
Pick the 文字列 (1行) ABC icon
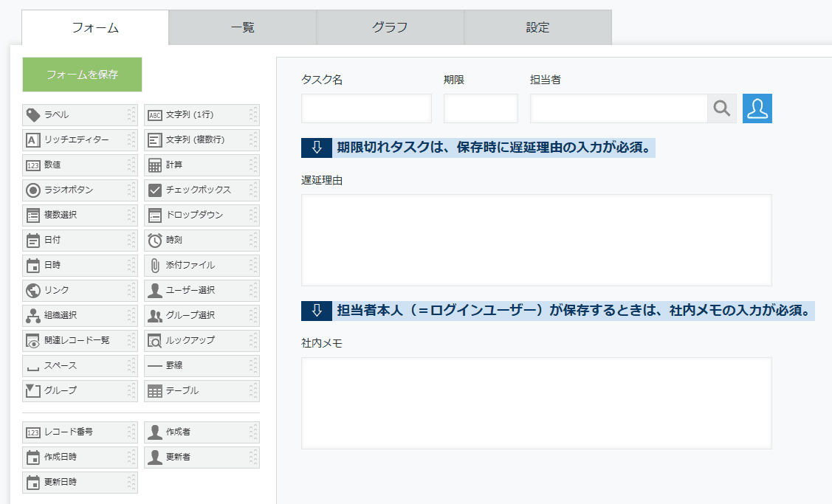154,115
